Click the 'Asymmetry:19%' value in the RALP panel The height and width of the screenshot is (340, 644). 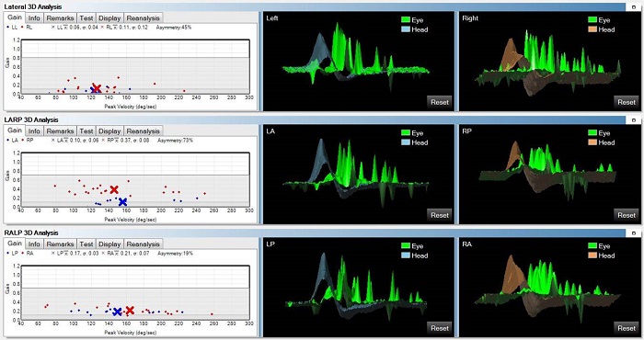coord(175,254)
